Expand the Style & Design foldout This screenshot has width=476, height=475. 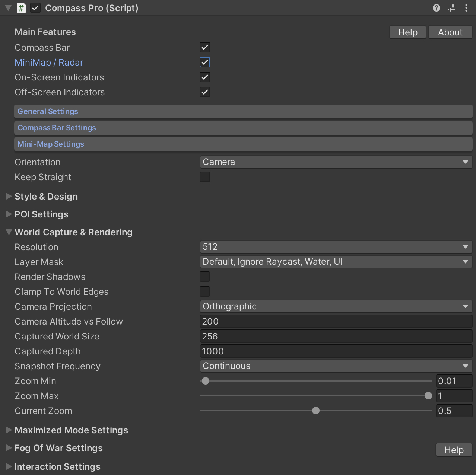(x=9, y=196)
